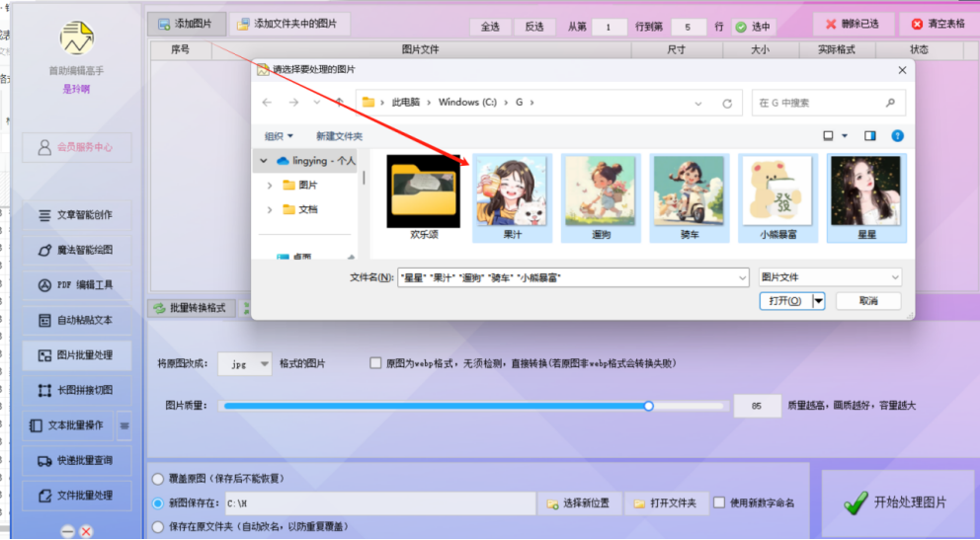Enable 使用新数字命名 checkbox
The height and width of the screenshot is (540, 980).
click(x=719, y=502)
